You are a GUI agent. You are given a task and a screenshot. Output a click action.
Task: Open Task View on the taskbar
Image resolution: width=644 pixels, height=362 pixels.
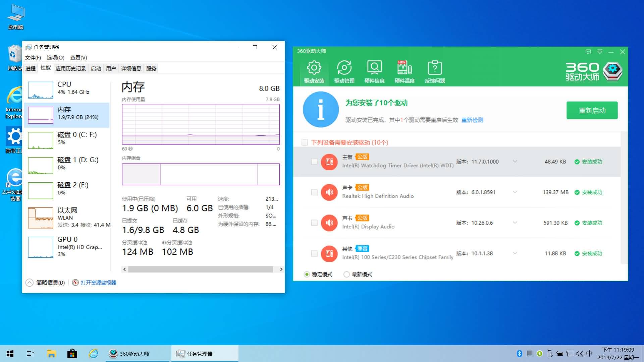(x=30, y=354)
